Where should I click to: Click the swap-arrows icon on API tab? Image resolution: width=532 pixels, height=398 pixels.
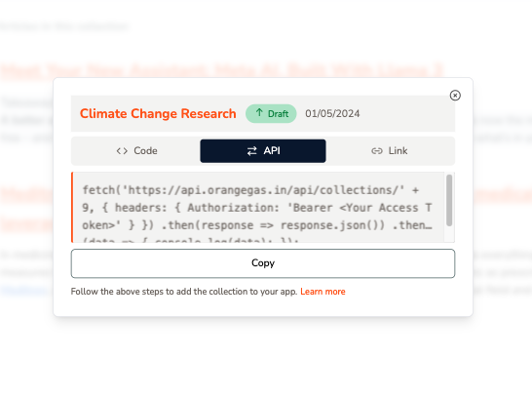point(252,151)
